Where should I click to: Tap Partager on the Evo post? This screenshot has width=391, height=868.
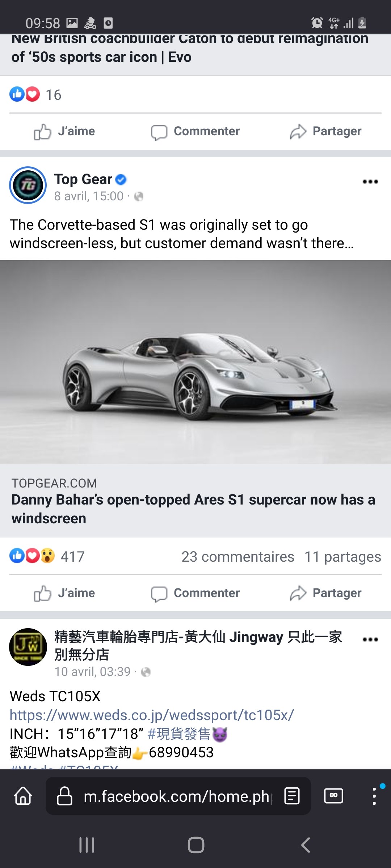pos(325,131)
